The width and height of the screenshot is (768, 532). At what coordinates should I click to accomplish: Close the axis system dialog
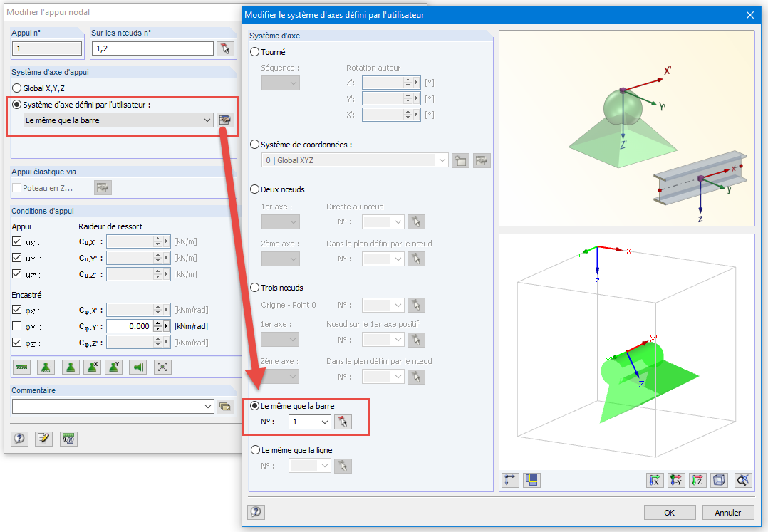click(x=750, y=15)
